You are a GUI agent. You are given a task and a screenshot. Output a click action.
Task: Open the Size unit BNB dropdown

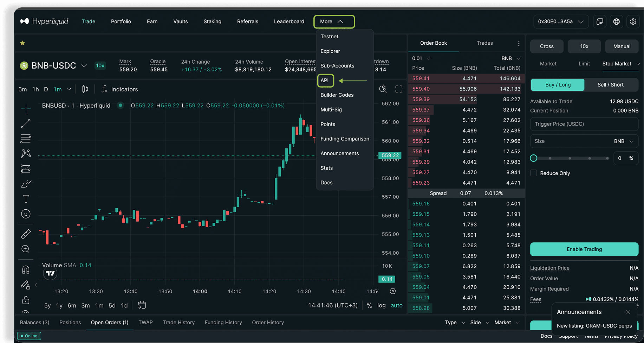624,141
